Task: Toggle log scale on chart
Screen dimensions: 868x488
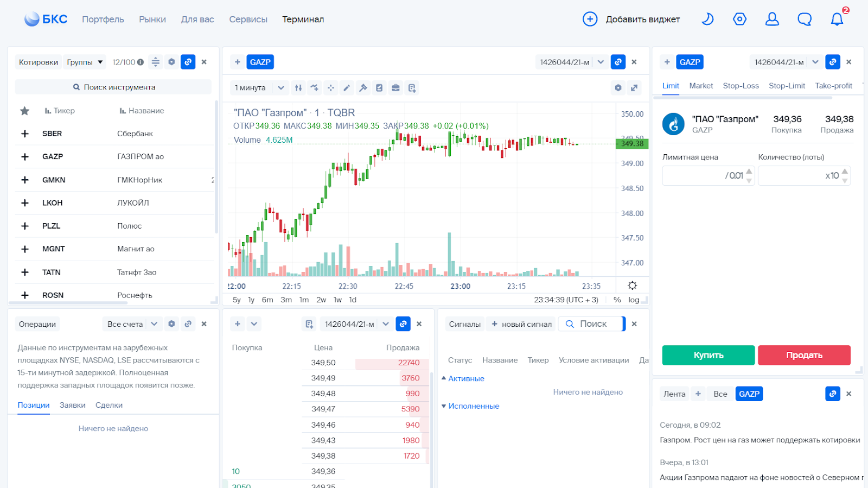Action: pyautogui.click(x=634, y=300)
